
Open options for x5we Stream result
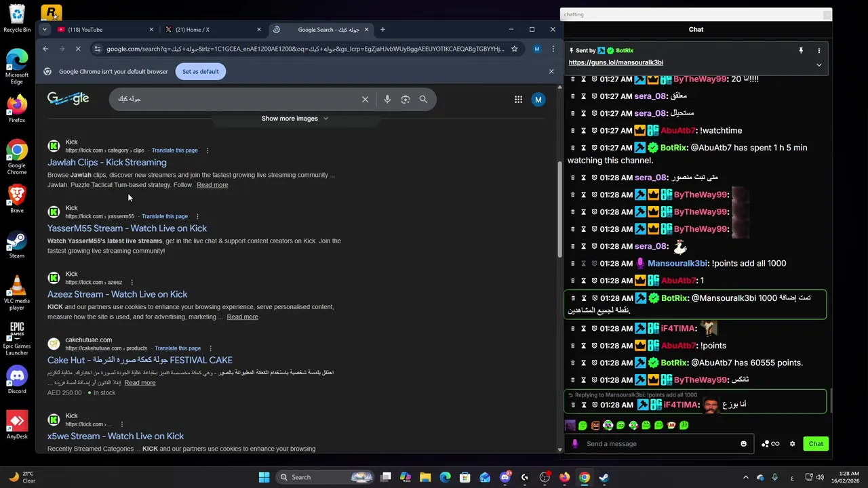pyautogui.click(x=121, y=424)
